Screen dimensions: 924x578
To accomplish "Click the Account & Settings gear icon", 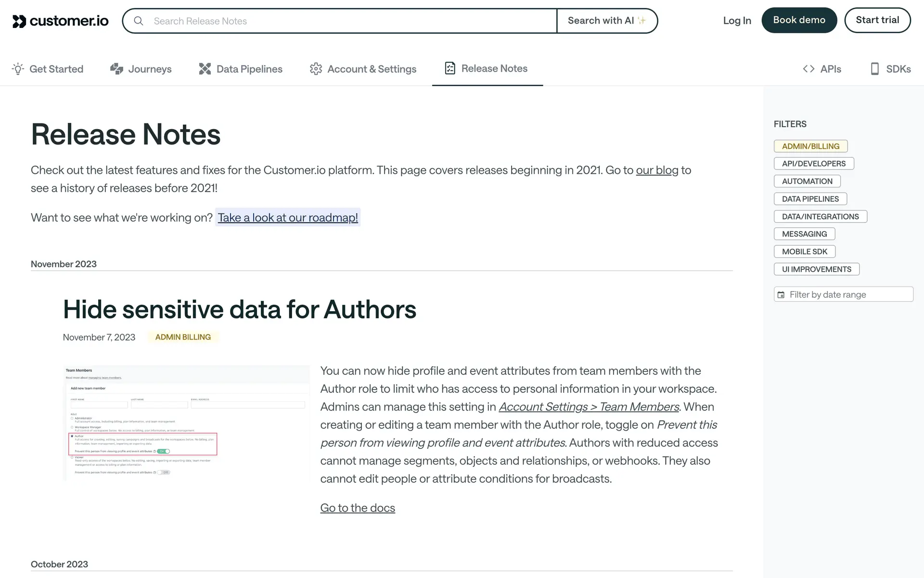I will click(316, 69).
